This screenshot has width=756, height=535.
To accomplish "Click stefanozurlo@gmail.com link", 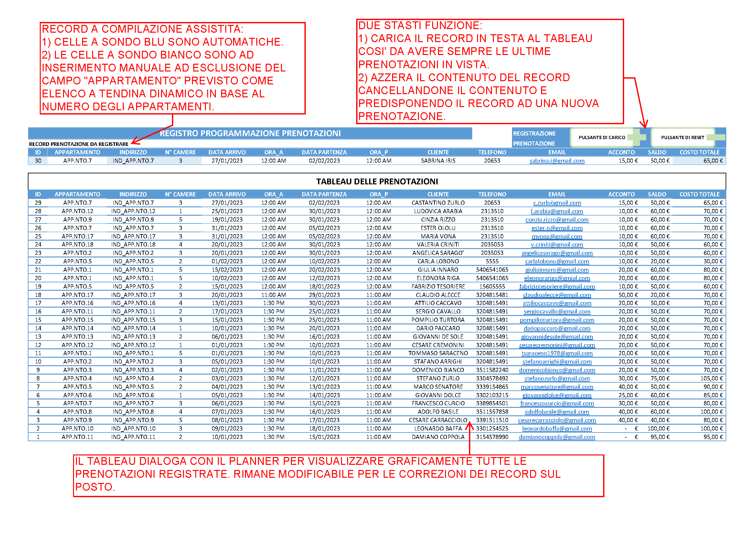I will (x=557, y=378).
